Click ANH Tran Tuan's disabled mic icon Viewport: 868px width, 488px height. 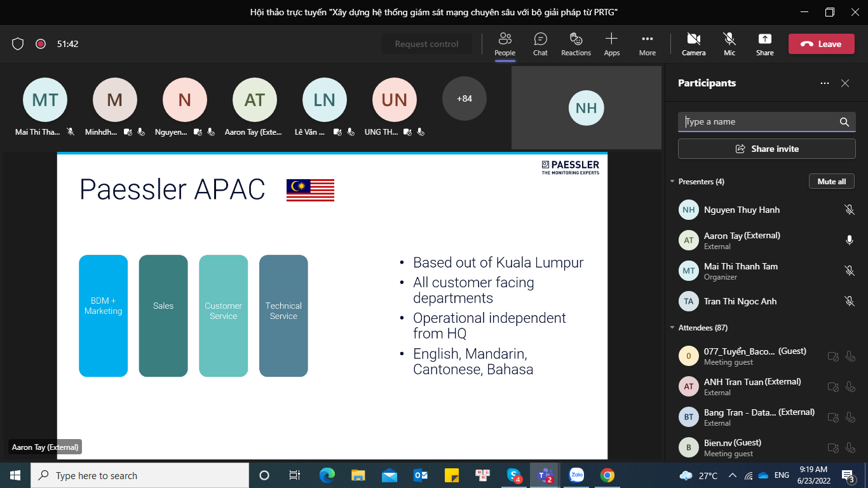[850, 387]
